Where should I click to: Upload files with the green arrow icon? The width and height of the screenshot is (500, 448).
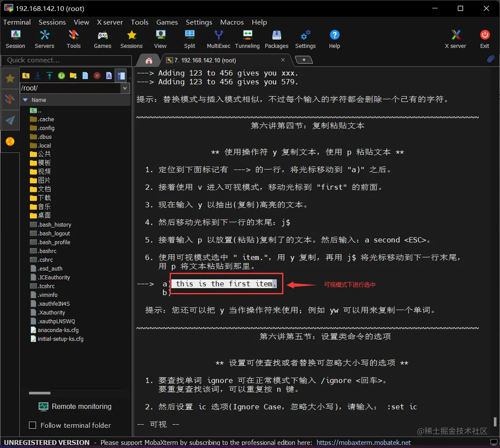coord(49,76)
